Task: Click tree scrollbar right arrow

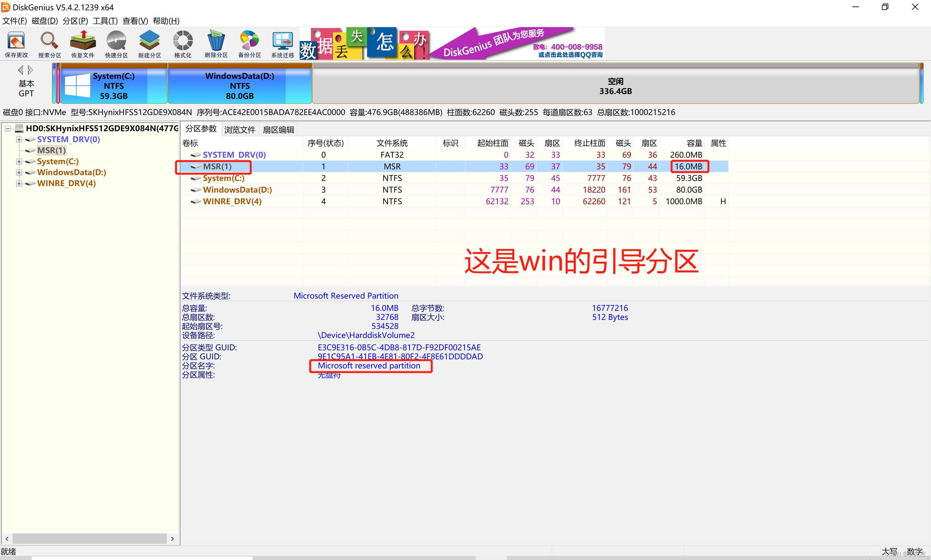Action: click(173, 538)
